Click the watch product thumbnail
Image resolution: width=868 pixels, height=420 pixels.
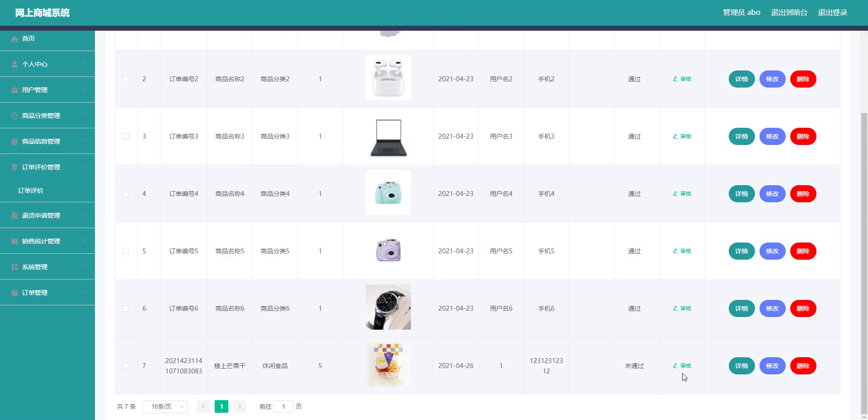pos(388,307)
